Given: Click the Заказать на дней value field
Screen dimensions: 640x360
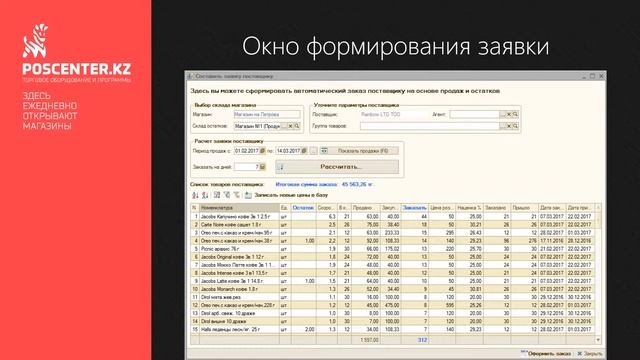Looking at the screenshot, I should [x=247, y=167].
